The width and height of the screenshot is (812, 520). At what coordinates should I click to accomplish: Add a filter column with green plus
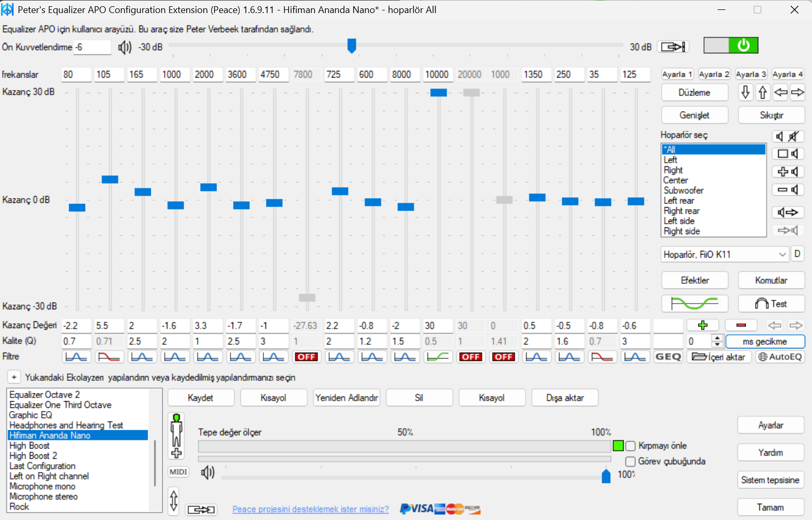pyautogui.click(x=702, y=325)
